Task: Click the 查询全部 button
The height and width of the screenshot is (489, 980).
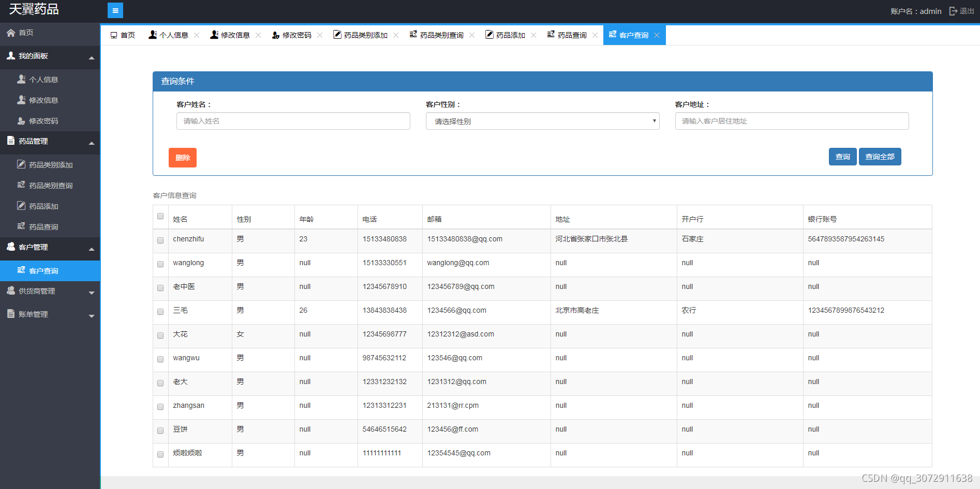Action: (x=880, y=157)
